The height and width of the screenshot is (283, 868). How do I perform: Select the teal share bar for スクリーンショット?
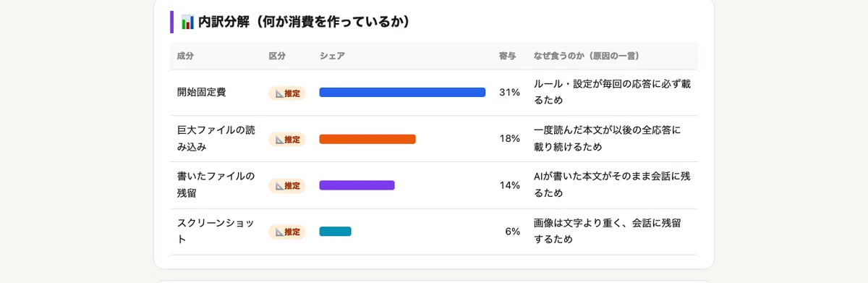(335, 232)
